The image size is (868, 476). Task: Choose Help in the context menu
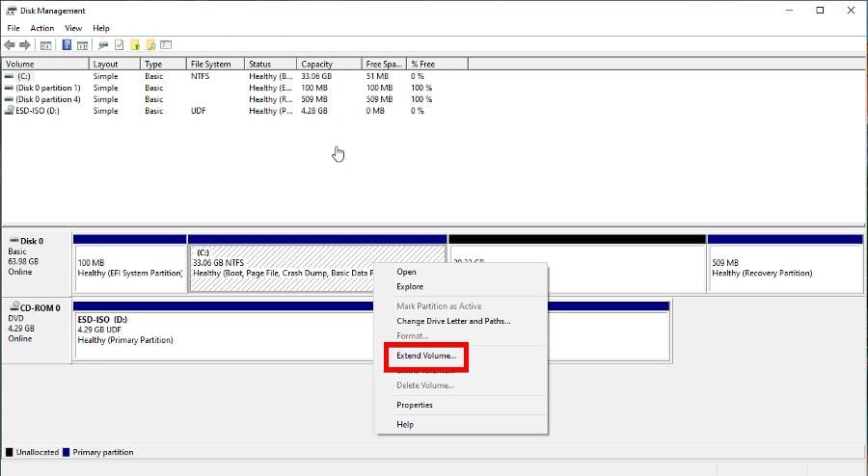pos(405,425)
